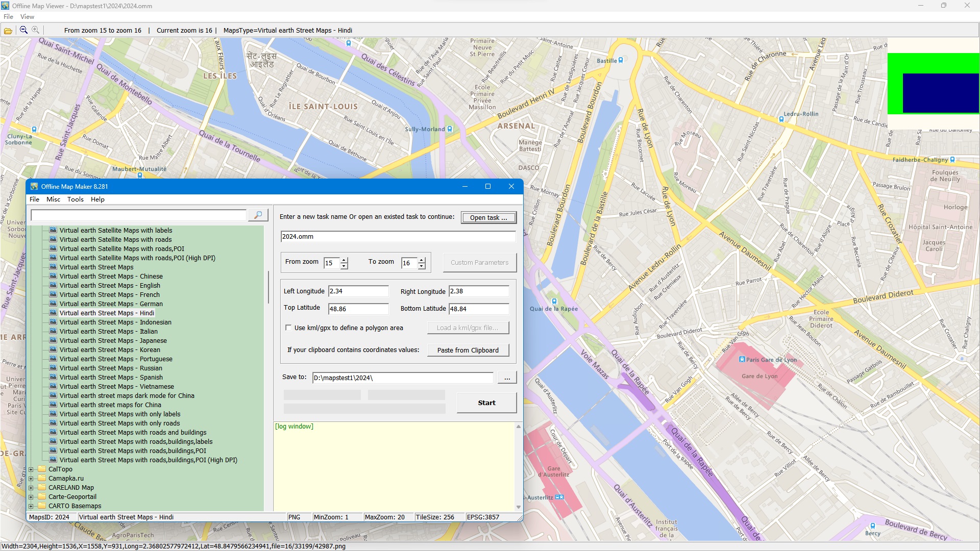Click the map search text box in Map Maker

pyautogui.click(x=139, y=215)
